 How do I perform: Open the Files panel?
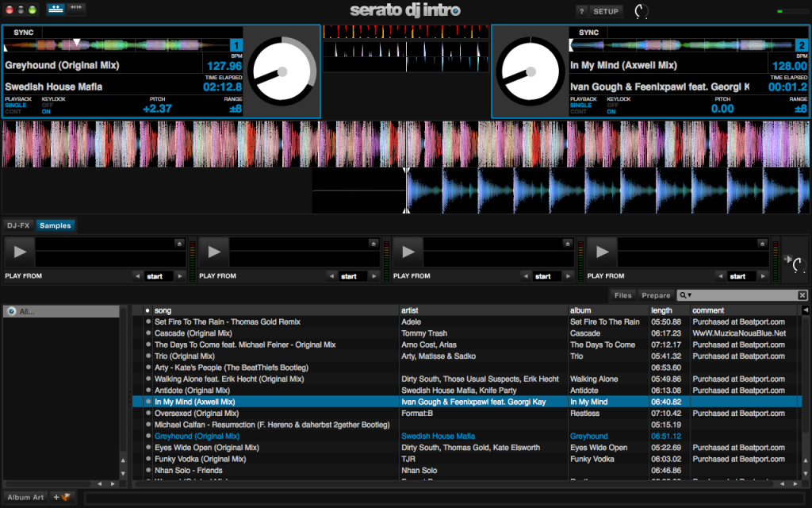(x=623, y=295)
